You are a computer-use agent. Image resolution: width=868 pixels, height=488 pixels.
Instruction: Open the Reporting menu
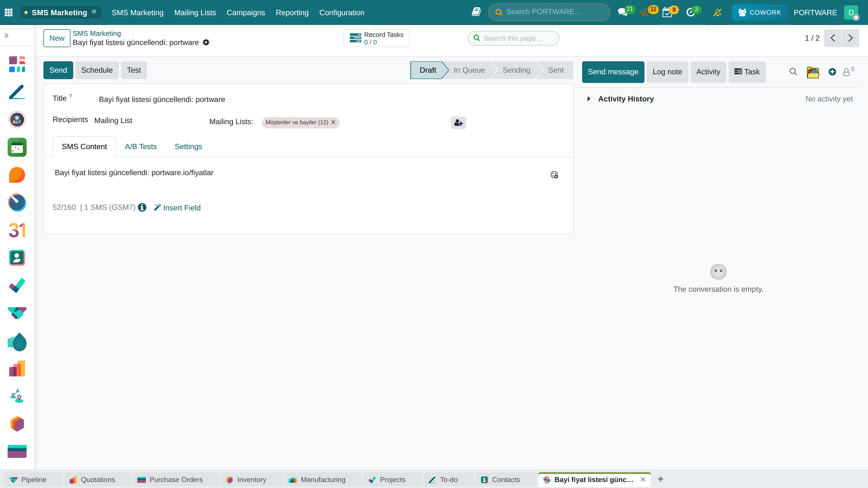292,12
